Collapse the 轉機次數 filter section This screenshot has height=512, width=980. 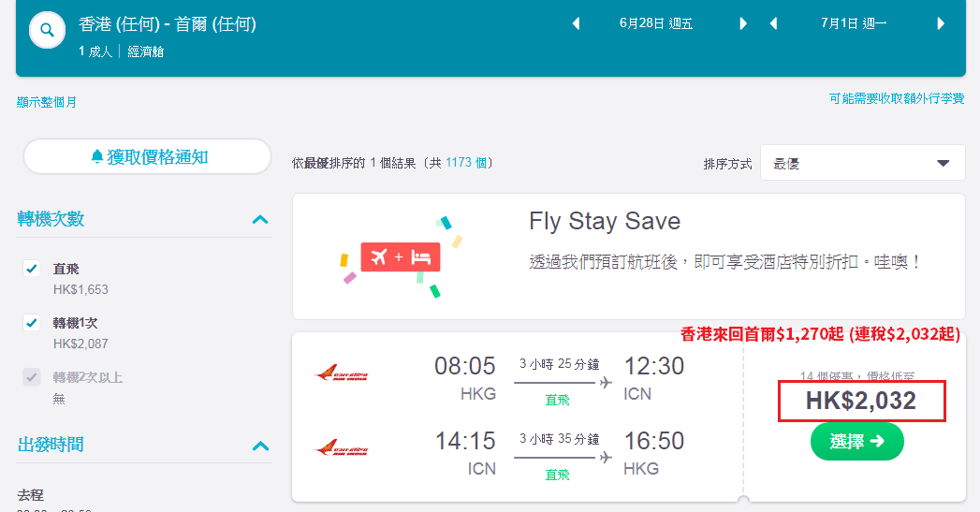(x=260, y=219)
